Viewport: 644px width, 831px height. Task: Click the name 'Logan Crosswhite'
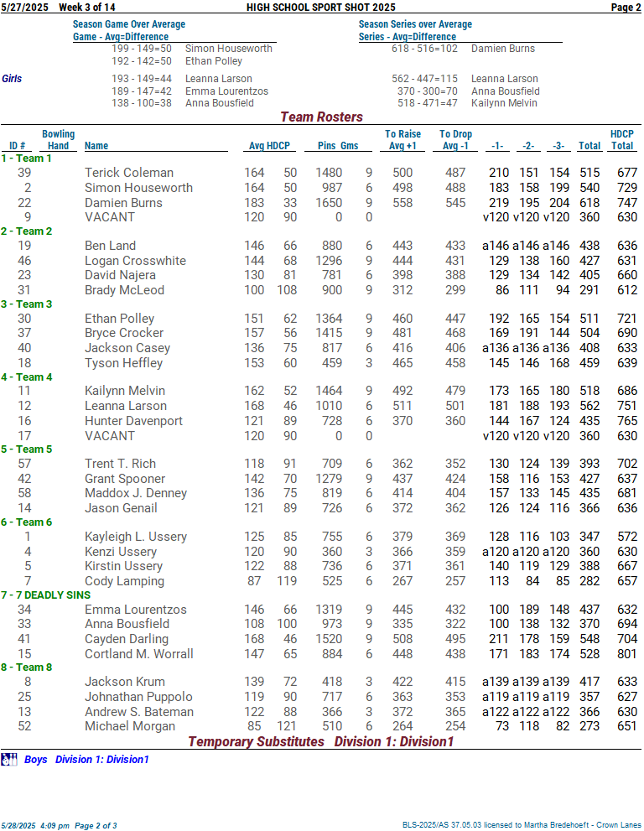pos(135,261)
